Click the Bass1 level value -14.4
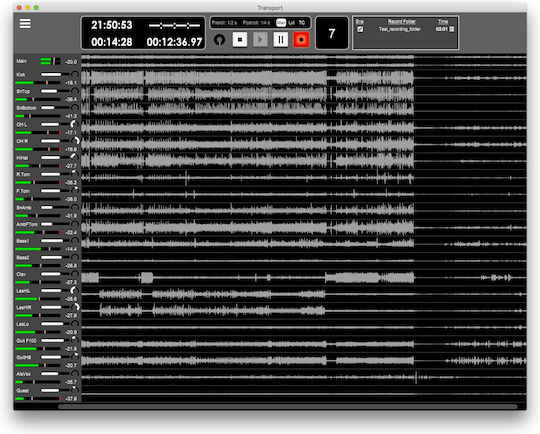 [x=71, y=249]
